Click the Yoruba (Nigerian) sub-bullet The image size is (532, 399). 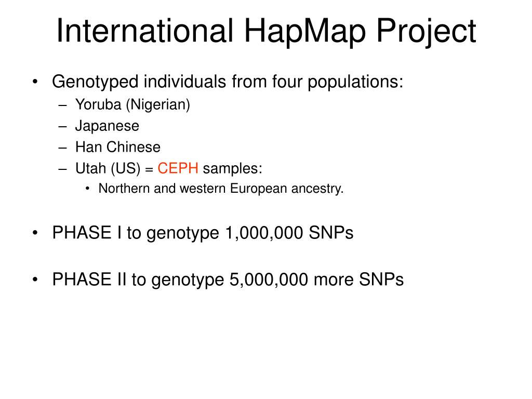click(x=132, y=104)
